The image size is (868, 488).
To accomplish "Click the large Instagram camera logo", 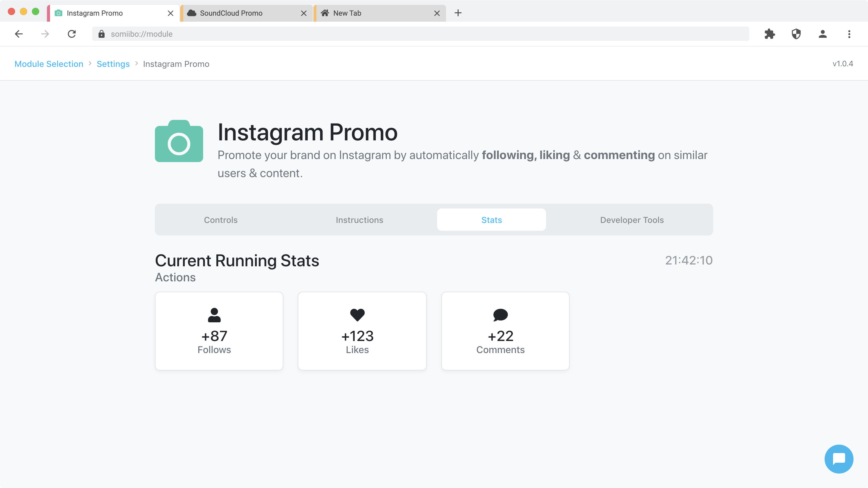I will (x=179, y=141).
